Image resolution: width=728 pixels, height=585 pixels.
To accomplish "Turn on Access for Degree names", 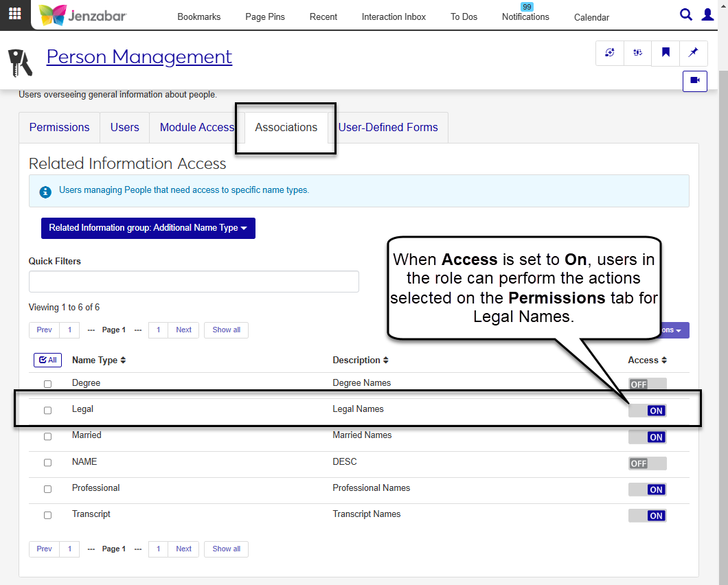I will click(x=647, y=385).
